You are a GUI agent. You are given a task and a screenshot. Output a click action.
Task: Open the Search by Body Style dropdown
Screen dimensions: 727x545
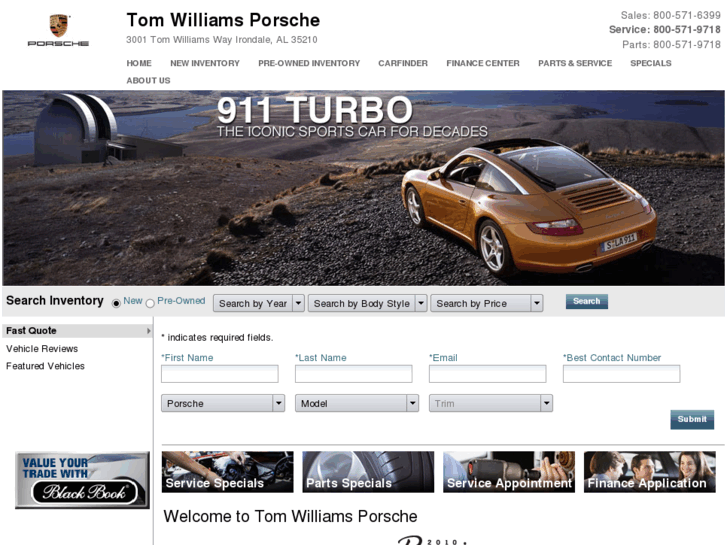pos(367,303)
